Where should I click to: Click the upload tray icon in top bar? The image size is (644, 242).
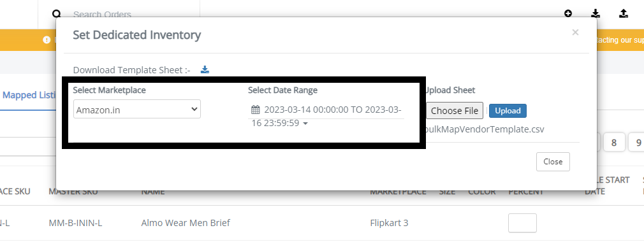tap(624, 13)
